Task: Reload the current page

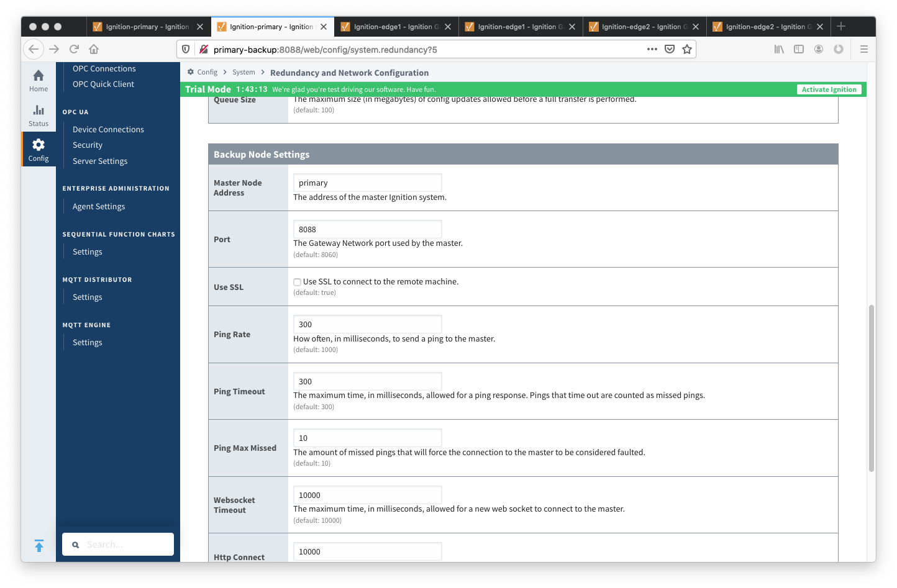Action: tap(74, 49)
